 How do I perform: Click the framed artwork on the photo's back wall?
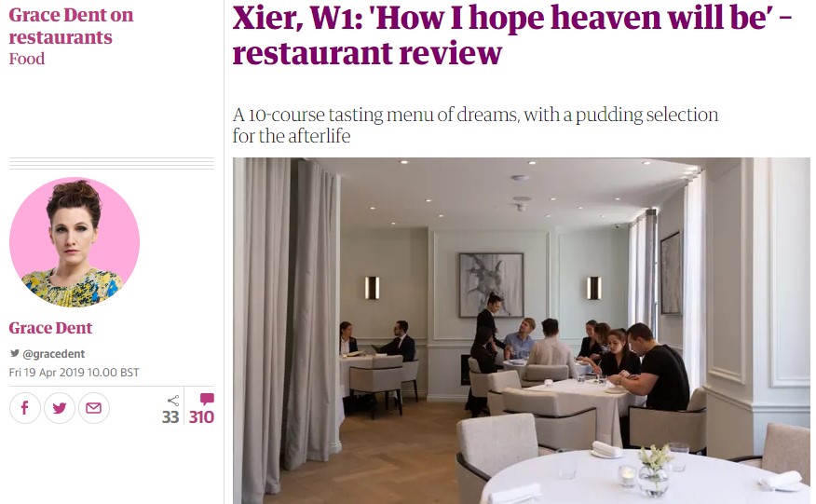click(491, 285)
